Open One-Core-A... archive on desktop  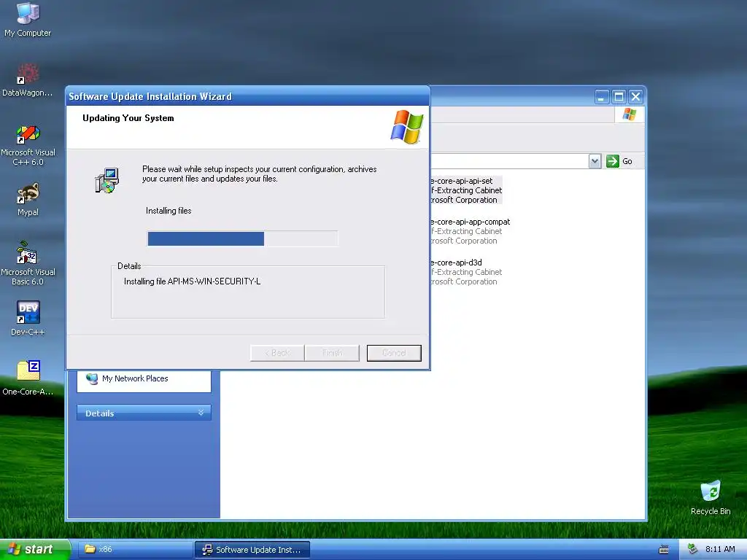coord(28,378)
